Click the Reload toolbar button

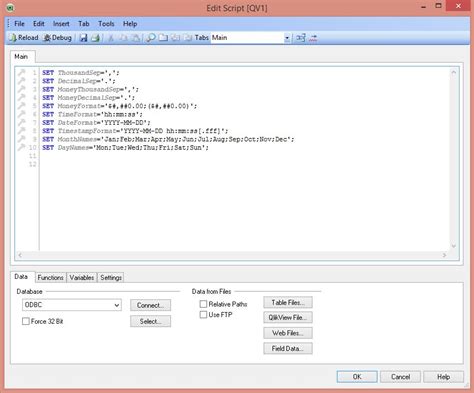pos(24,38)
